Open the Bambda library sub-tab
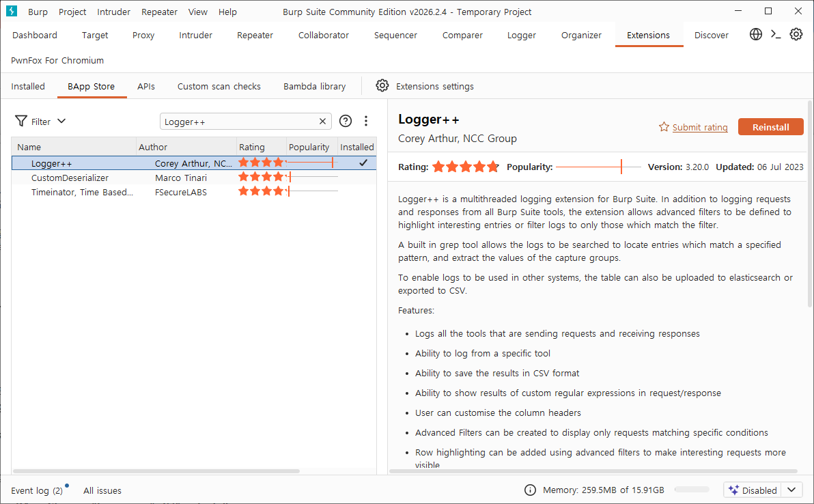814x504 pixels. tap(315, 86)
